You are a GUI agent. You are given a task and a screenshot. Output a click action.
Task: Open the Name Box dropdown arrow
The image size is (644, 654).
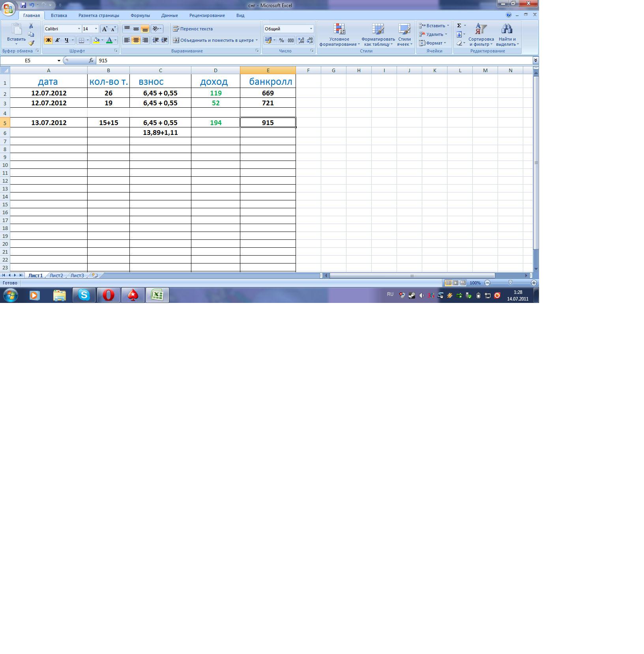pyautogui.click(x=59, y=61)
